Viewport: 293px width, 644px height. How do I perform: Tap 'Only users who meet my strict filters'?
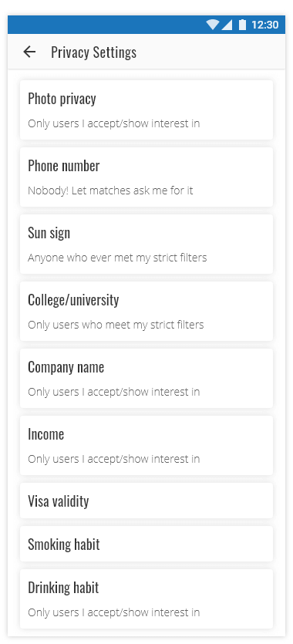point(116,325)
